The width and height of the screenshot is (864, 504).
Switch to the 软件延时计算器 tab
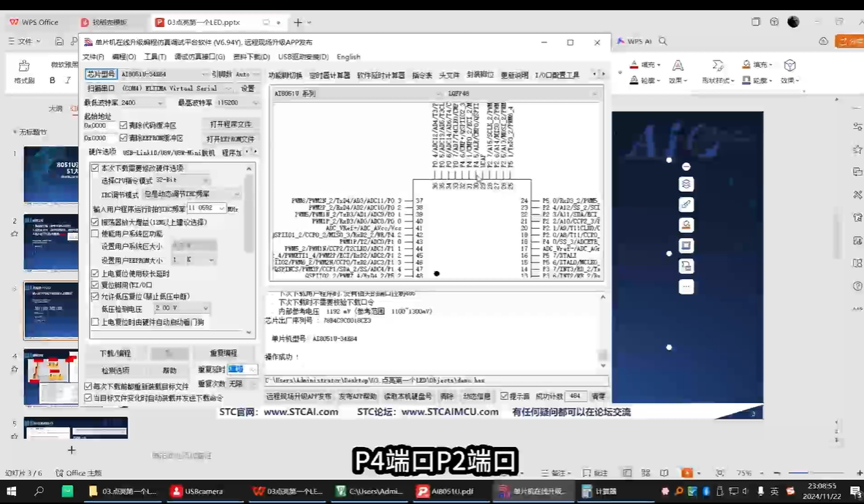[381, 75]
